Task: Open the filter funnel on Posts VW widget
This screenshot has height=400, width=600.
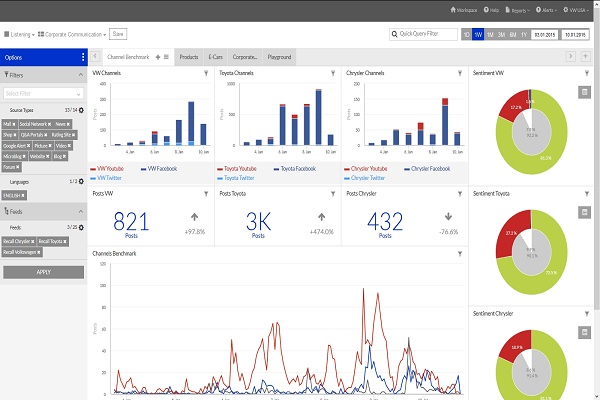Action: coord(206,194)
